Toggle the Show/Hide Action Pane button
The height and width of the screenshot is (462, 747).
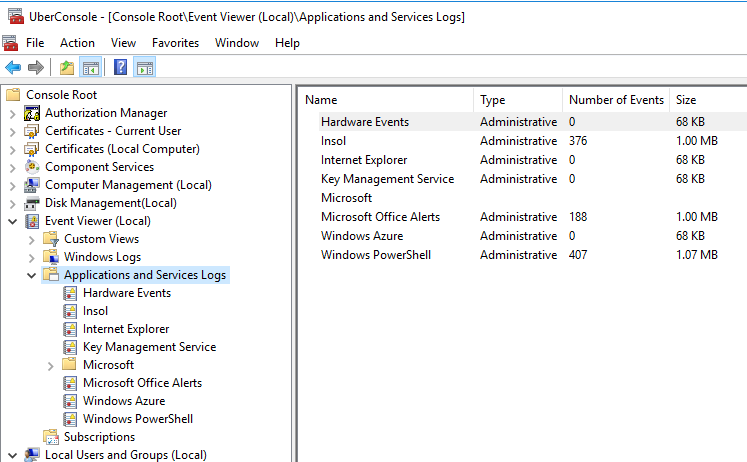click(144, 68)
